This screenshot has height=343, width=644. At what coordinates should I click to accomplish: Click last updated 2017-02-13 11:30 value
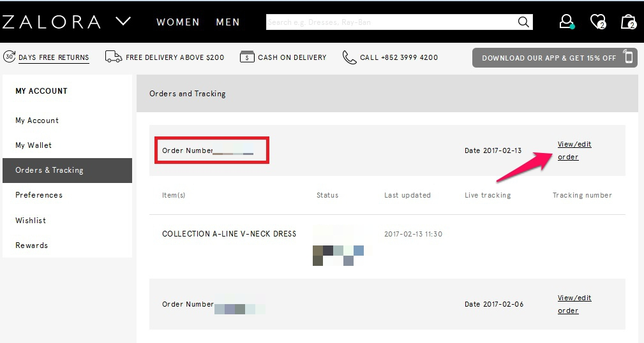[x=413, y=234]
